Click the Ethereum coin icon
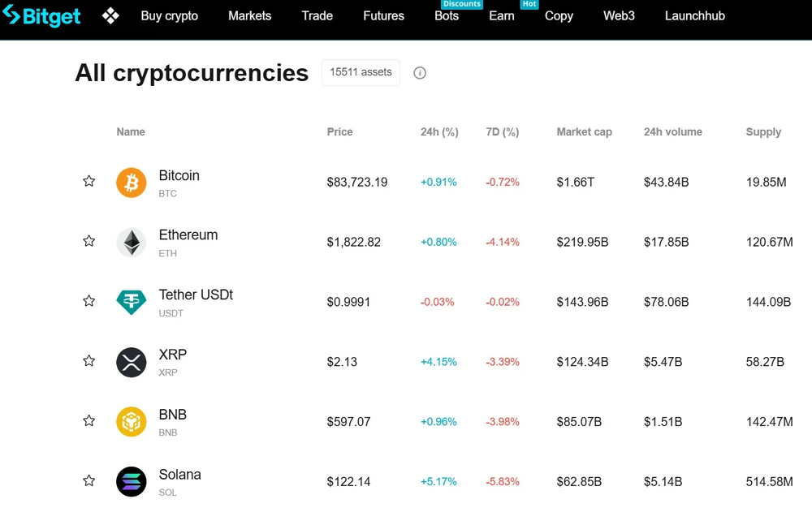This screenshot has height=512, width=812. tap(132, 242)
